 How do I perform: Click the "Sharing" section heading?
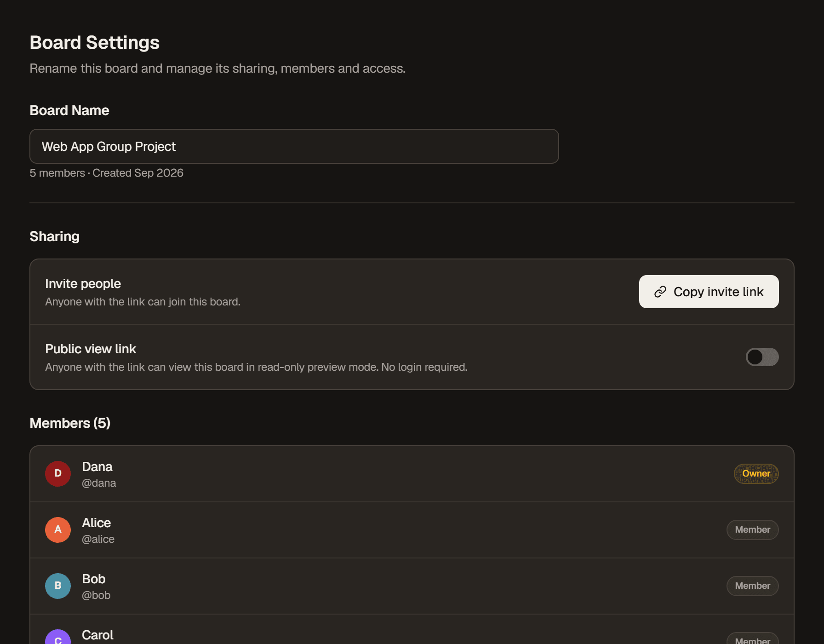pos(55,236)
